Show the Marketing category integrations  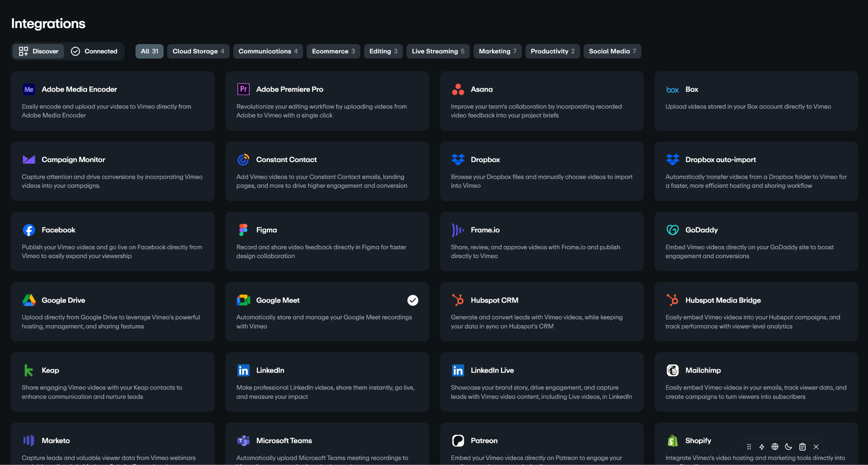coord(497,51)
